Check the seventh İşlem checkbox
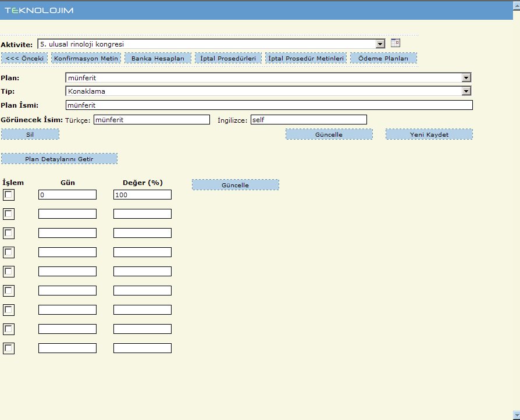Viewport: 520px width, 420px height. click(x=9, y=310)
